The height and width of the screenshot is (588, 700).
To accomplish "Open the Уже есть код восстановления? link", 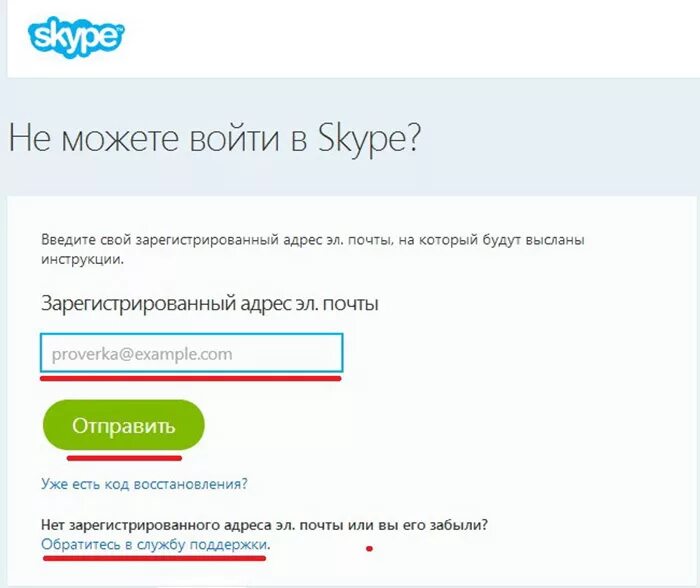I will 144,484.
